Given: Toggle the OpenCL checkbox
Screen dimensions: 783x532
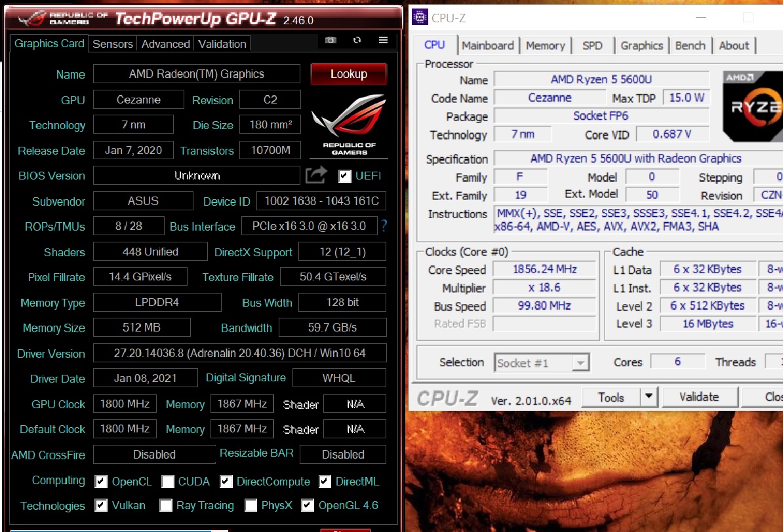Looking at the screenshot, I should tap(101, 482).
